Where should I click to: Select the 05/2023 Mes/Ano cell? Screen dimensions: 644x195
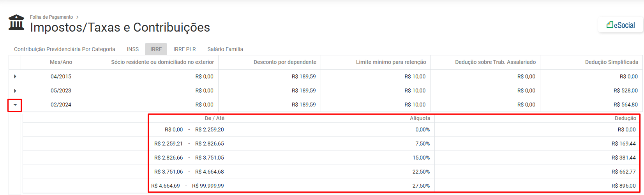coord(61,90)
